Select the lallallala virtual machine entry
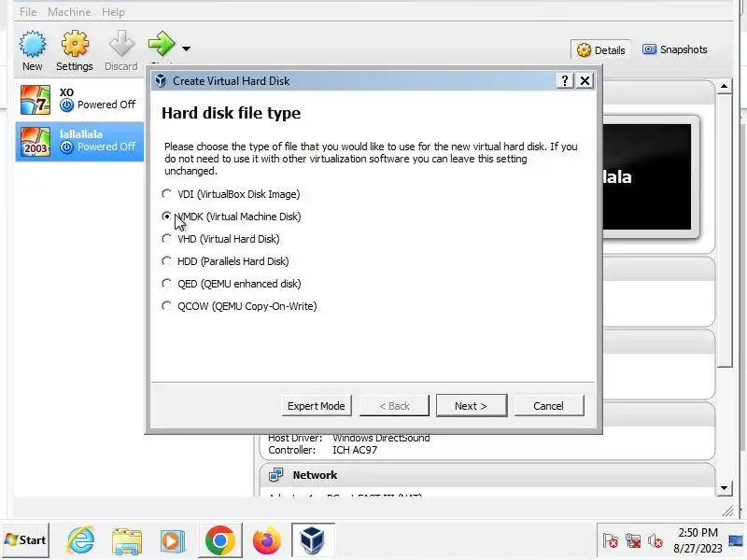Viewport: 747px width, 560px height. (79, 142)
